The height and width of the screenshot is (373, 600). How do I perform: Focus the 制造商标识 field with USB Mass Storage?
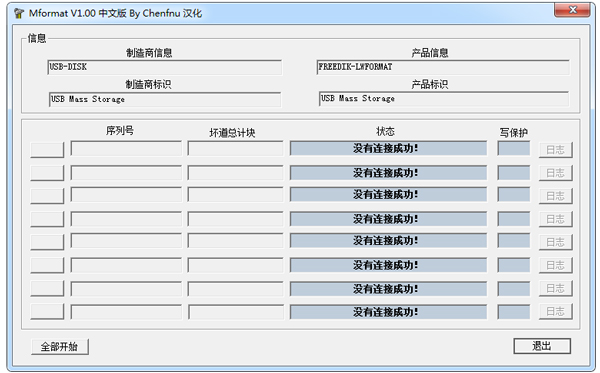pyautogui.click(x=165, y=99)
